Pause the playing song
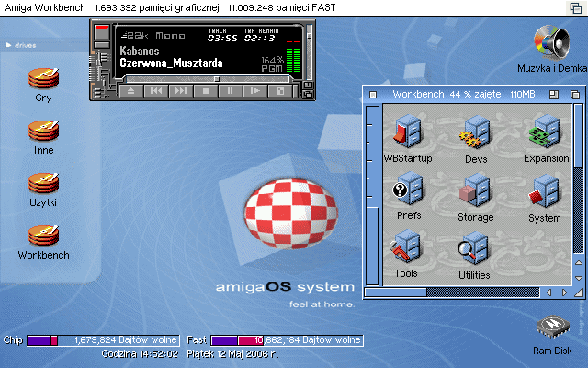This screenshot has height=368, width=588. [231, 91]
